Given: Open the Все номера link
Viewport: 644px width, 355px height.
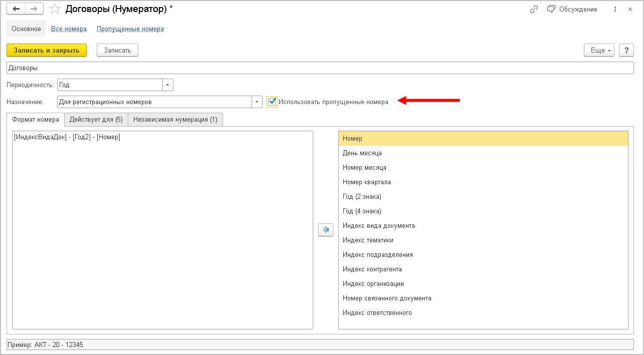Looking at the screenshot, I should pyautogui.click(x=69, y=29).
